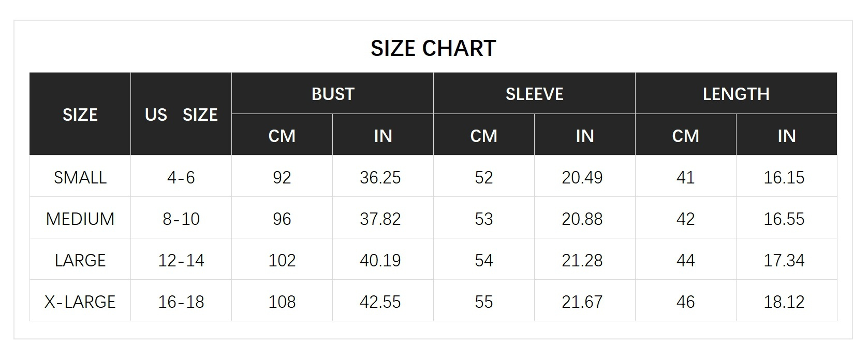Select the CM subheader under LENGTH
868x355 pixels.
(x=685, y=136)
